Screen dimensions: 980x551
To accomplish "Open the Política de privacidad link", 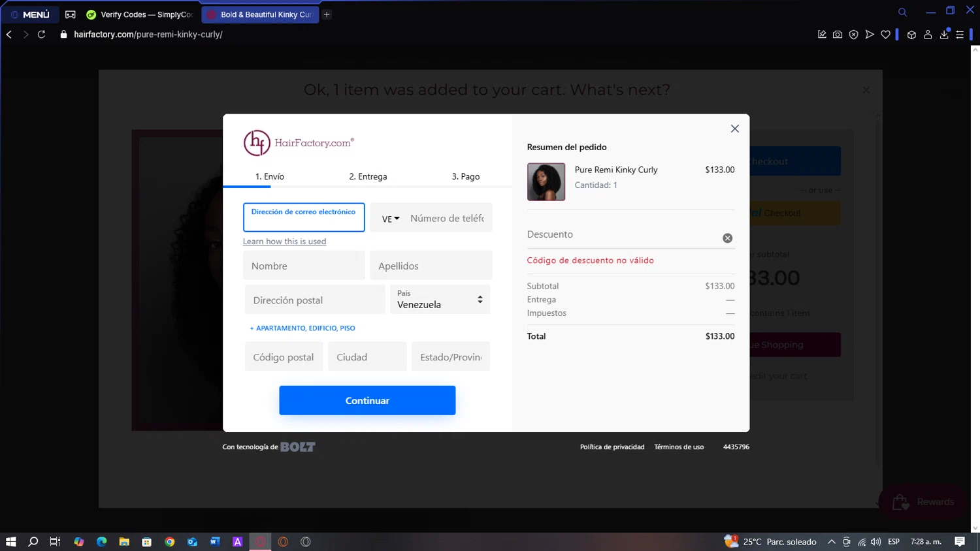I will tap(612, 447).
